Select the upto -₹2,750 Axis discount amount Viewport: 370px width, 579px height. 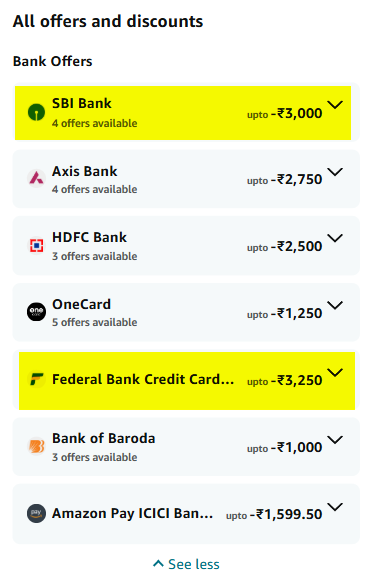click(285, 180)
